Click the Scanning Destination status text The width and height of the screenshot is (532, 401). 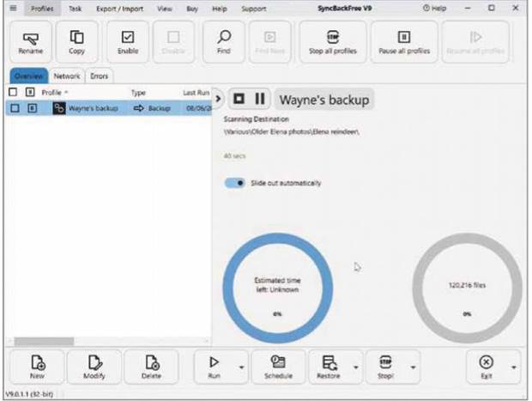pos(257,119)
